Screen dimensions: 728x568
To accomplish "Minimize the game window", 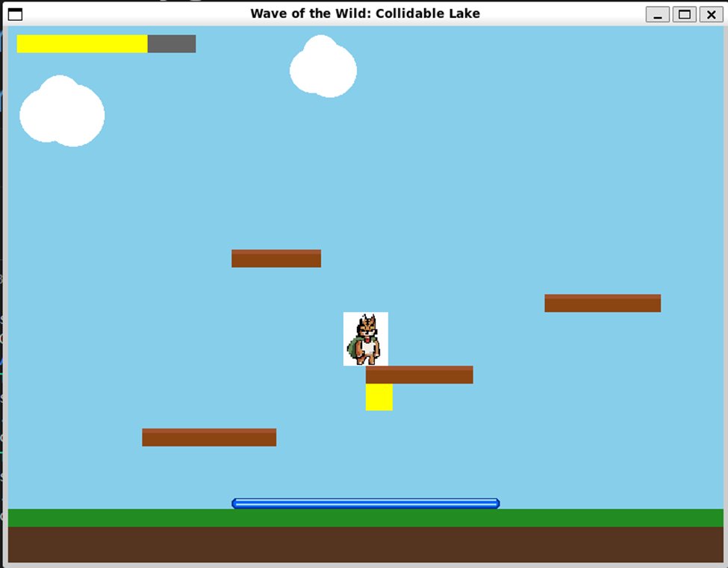I will tap(657, 14).
